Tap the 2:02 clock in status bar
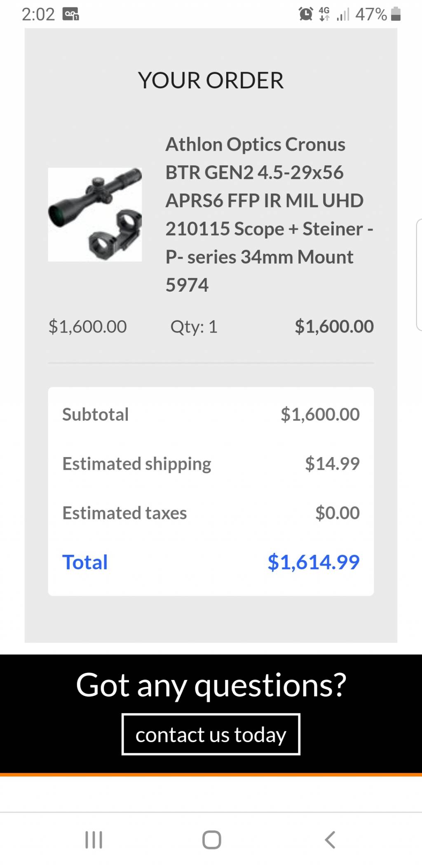This screenshot has width=422, height=868. 38,14
